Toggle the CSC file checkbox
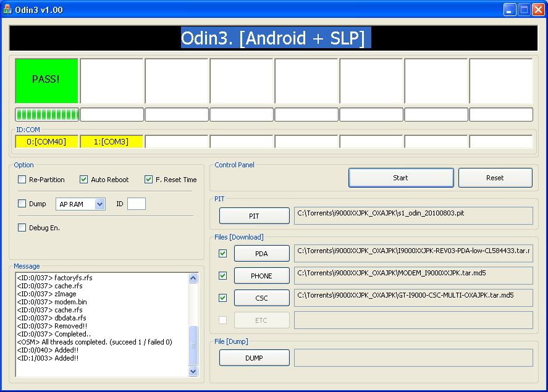 (222, 298)
